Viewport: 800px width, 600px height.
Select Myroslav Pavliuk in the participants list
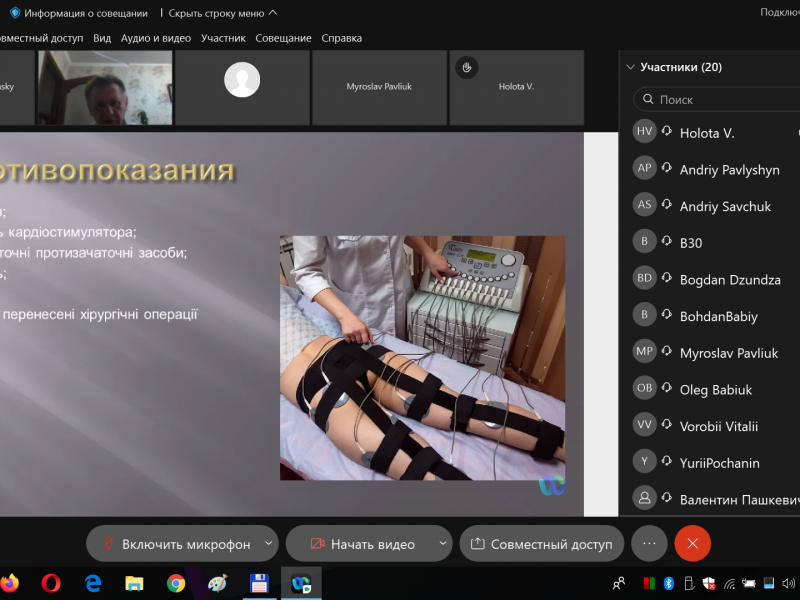coord(728,353)
